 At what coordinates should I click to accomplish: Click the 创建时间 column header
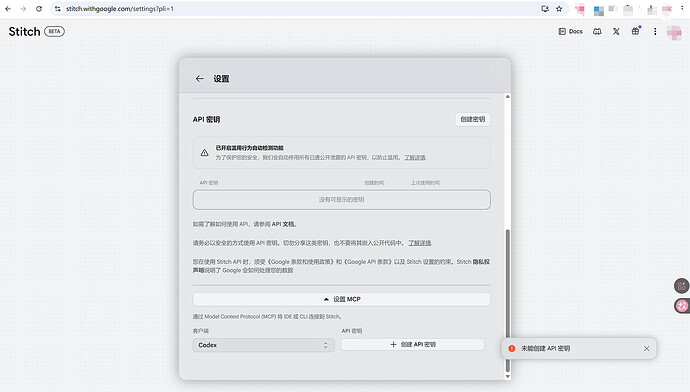click(x=374, y=183)
